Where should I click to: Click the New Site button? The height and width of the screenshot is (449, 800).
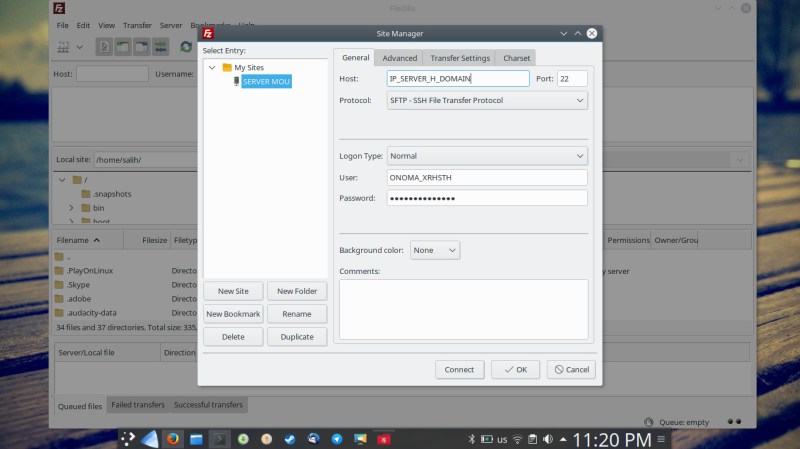coord(233,291)
